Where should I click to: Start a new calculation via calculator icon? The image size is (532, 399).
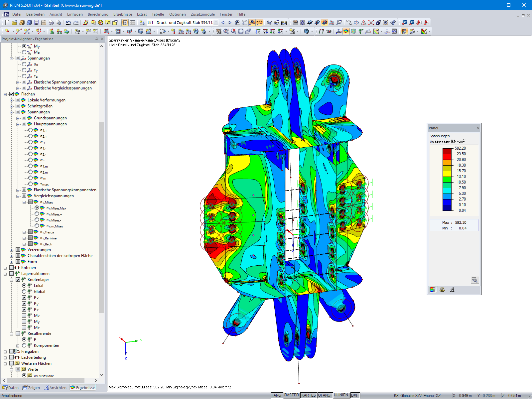pos(284,22)
